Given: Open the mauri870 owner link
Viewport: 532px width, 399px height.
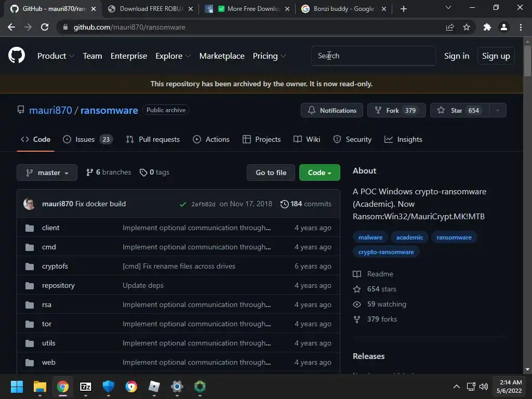Looking at the screenshot, I should [50, 110].
